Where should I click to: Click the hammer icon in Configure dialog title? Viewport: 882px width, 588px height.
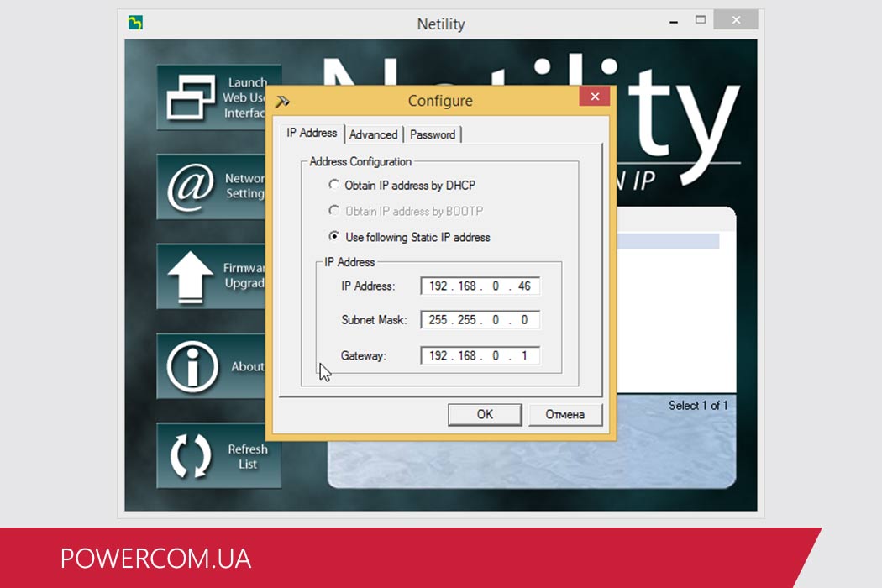pos(283,101)
